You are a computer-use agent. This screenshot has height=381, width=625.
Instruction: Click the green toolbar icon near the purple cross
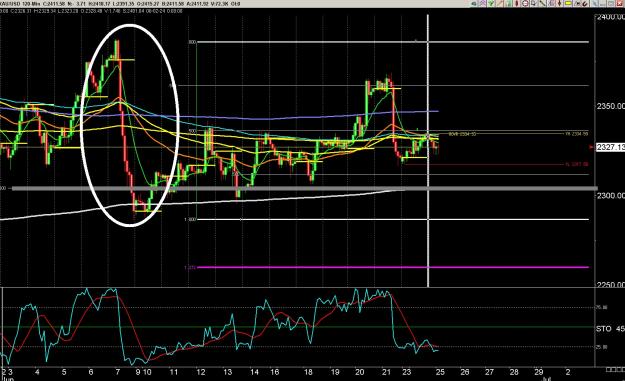pyautogui.click(x=491, y=3)
